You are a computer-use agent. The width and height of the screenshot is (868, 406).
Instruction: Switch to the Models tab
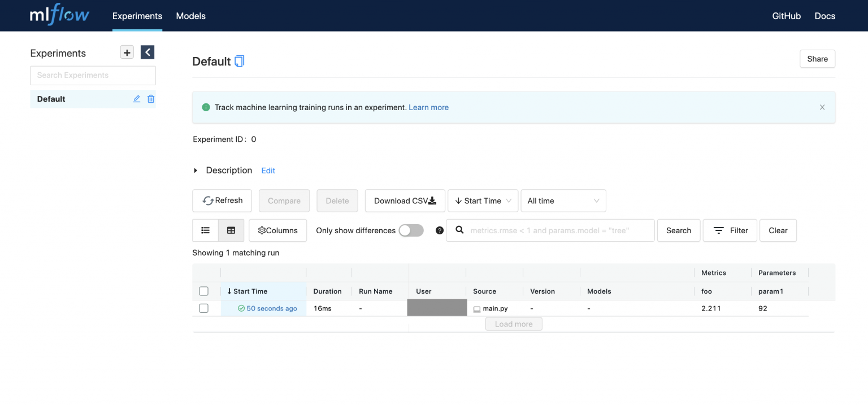[190, 16]
